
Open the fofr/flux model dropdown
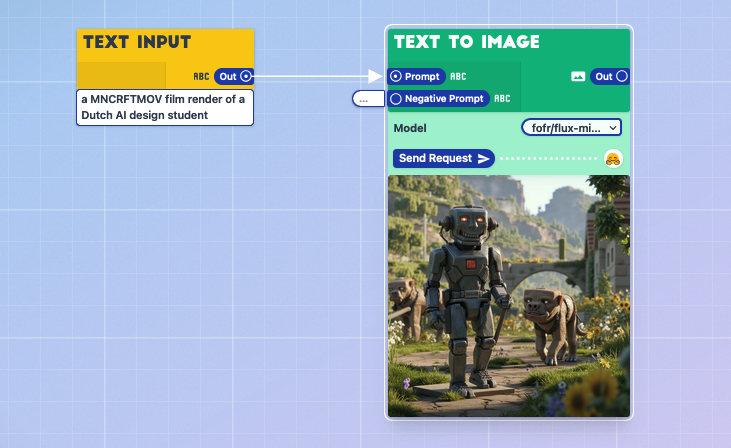(571, 128)
